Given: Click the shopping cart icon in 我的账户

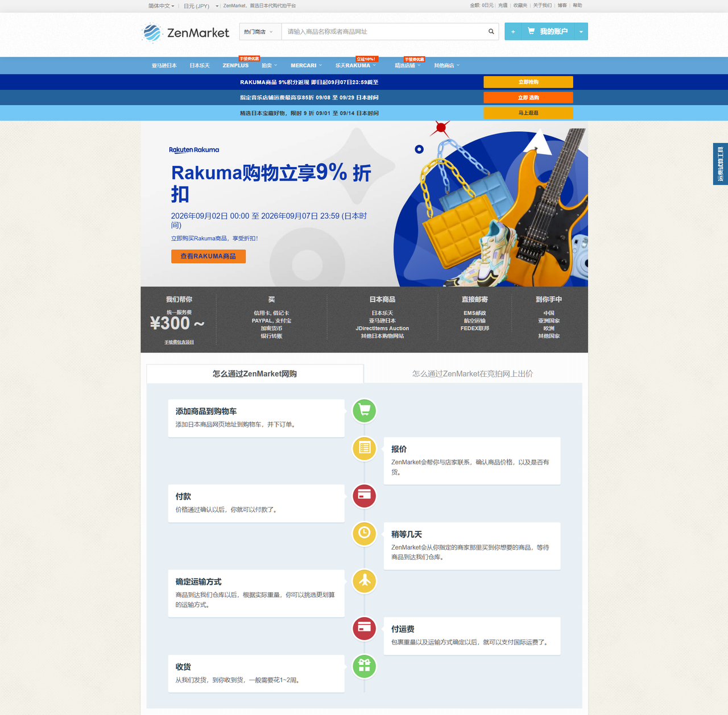Looking at the screenshot, I should point(531,31).
